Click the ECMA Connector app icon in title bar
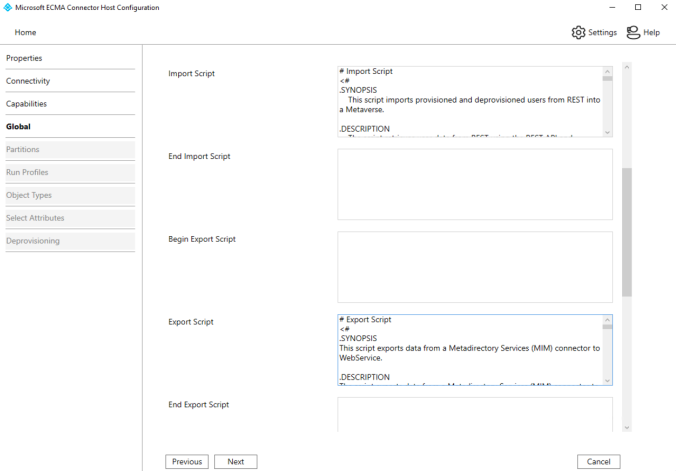This screenshot has width=676, height=471. click(x=8, y=7)
